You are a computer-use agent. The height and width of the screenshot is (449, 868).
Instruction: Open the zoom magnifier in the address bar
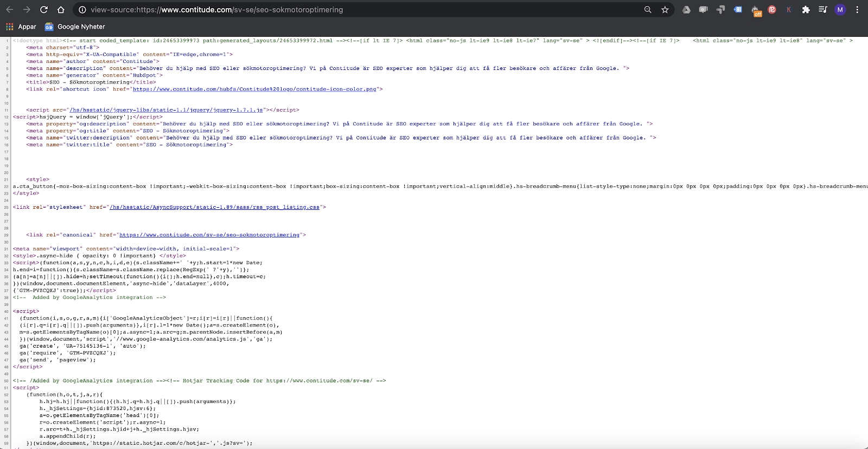pyautogui.click(x=648, y=10)
